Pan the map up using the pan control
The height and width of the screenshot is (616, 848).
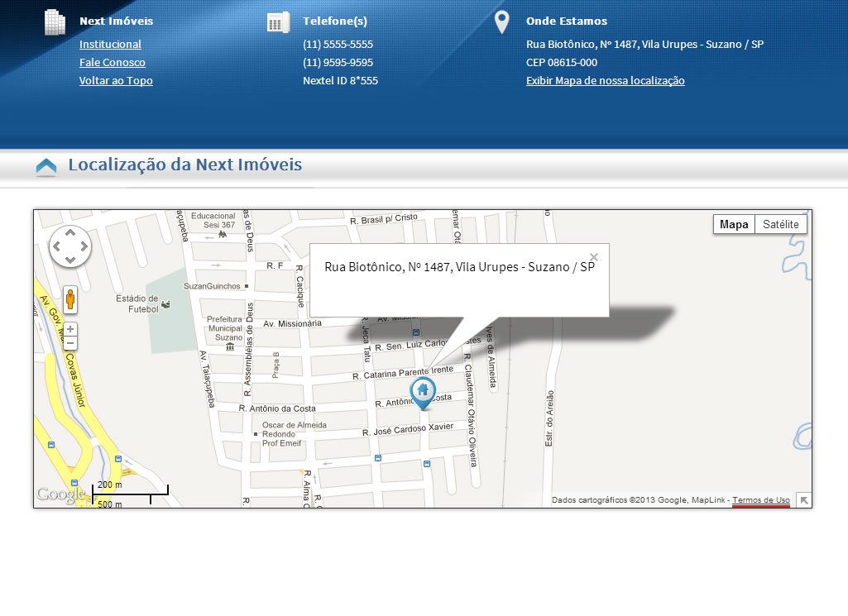point(70,233)
